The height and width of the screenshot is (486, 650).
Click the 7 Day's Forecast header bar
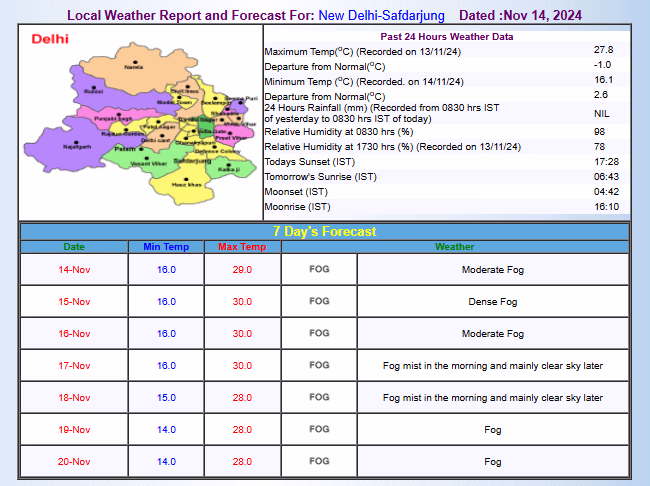[325, 231]
